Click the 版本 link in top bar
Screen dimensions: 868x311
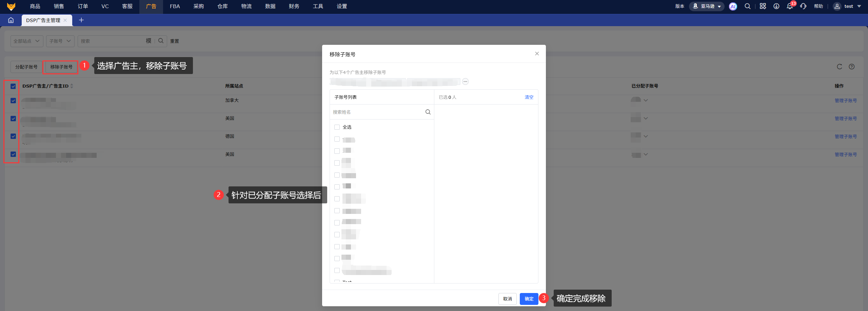pyautogui.click(x=680, y=6)
